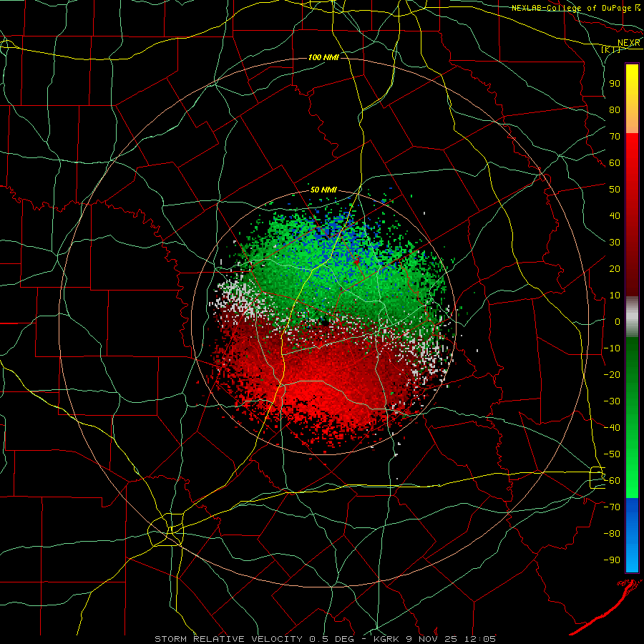Click the 50 NMI range ring label
644x644 pixels.
click(323, 190)
